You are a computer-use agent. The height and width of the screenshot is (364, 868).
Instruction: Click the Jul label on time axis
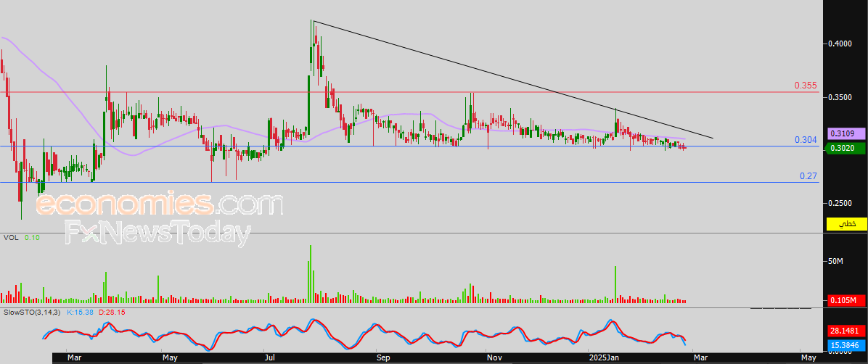269,358
